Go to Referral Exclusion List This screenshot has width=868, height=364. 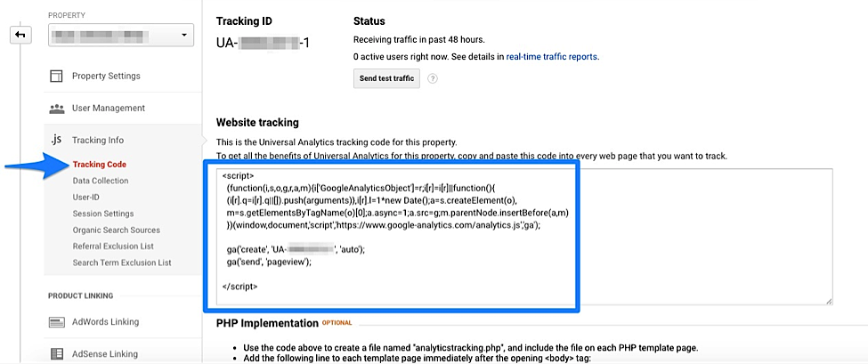(x=113, y=247)
